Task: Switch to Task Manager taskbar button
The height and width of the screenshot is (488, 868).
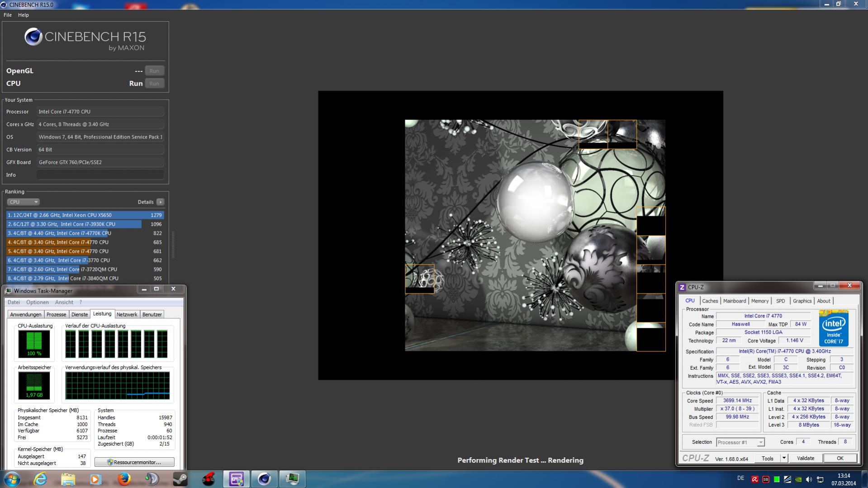Action: coord(293,479)
